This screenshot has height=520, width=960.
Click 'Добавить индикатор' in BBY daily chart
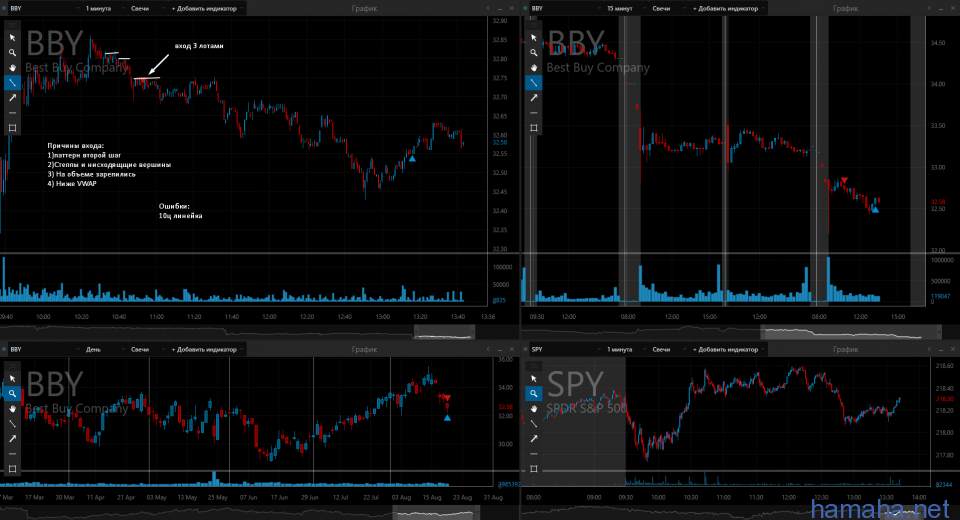[x=206, y=349]
